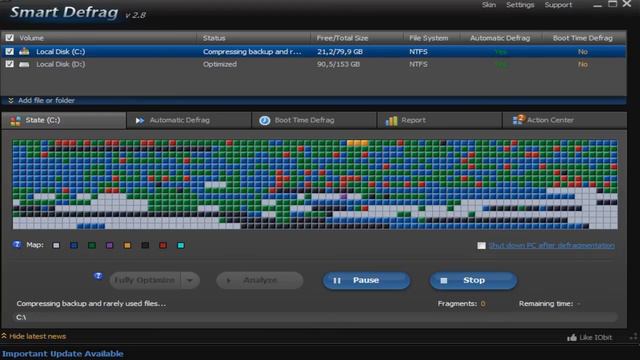Click the Volume column header

(x=31, y=38)
